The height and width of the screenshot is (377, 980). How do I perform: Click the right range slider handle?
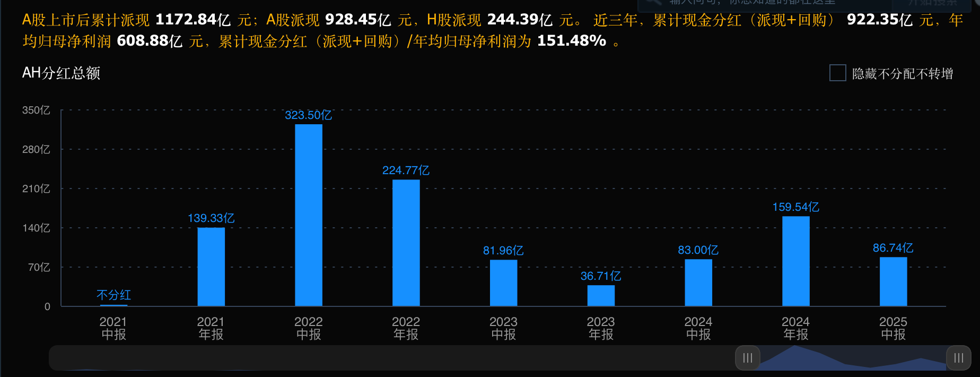pos(959,358)
